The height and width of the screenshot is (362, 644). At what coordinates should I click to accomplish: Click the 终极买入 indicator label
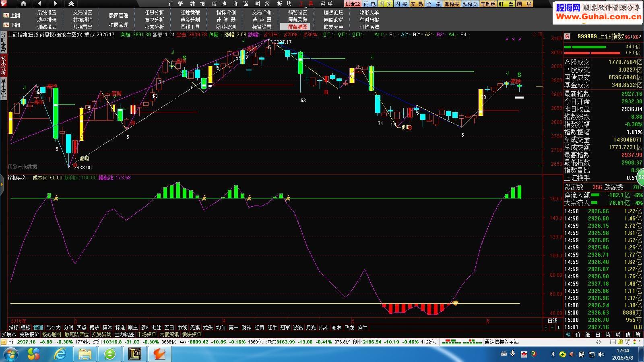click(x=17, y=177)
